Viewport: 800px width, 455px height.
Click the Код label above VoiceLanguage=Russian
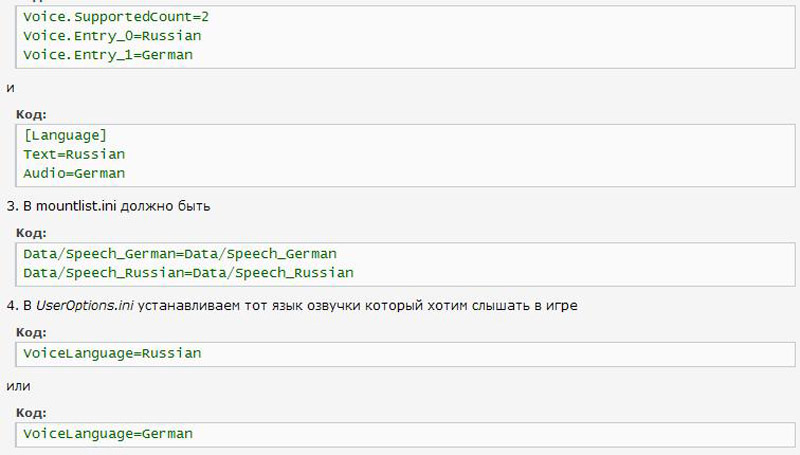click(31, 332)
